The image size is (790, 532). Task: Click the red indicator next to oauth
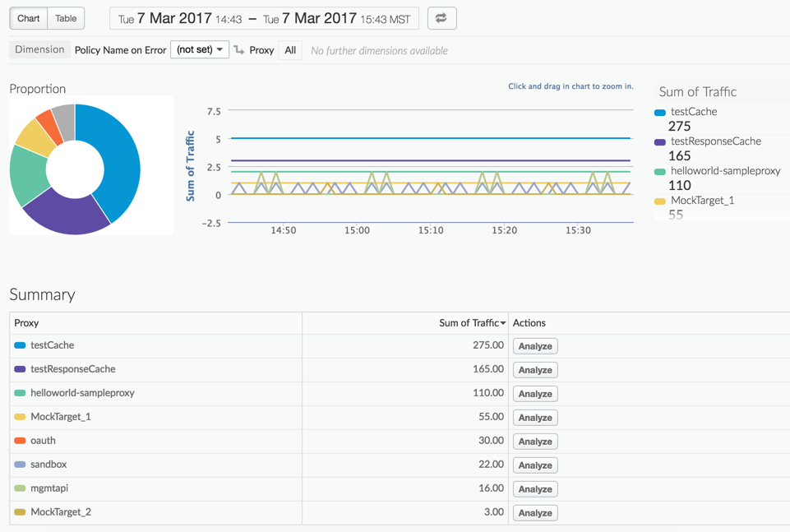click(21, 441)
